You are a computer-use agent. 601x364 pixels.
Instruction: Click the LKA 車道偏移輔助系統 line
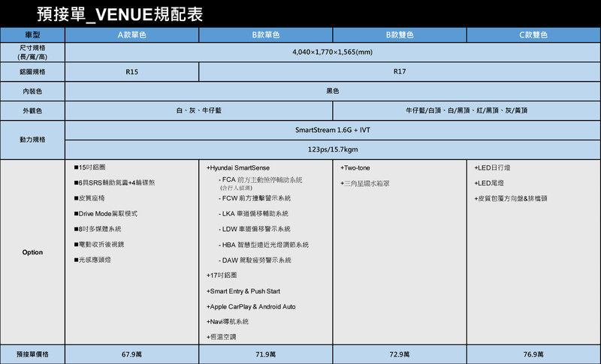[253, 214]
